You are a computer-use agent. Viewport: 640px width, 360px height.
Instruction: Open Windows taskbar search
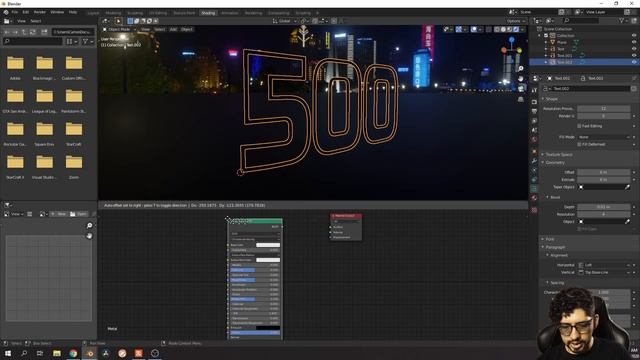(x=24, y=353)
